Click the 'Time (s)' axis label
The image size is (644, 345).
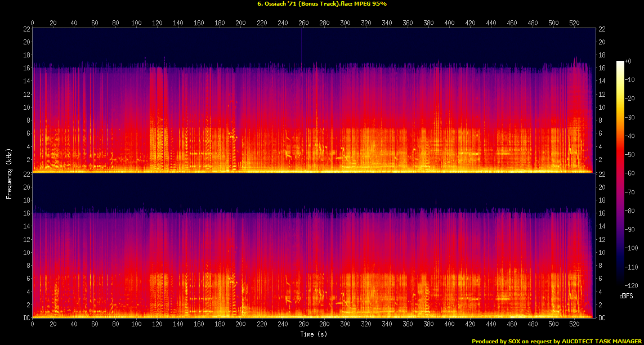click(x=313, y=334)
